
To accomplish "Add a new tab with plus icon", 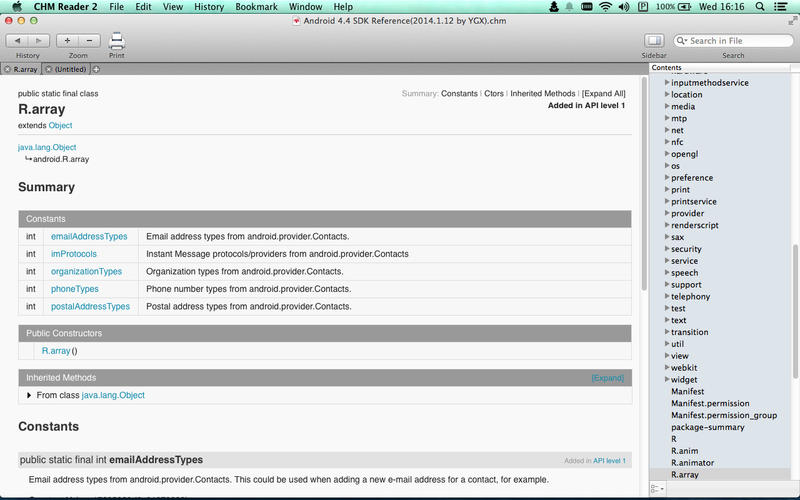I will [x=96, y=69].
